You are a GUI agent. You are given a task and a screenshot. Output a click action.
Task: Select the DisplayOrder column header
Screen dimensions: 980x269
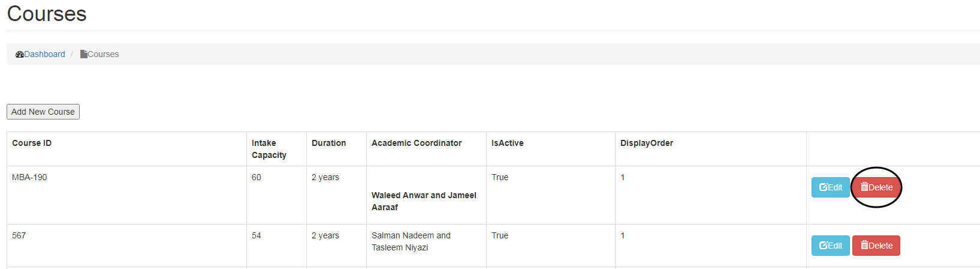point(646,143)
